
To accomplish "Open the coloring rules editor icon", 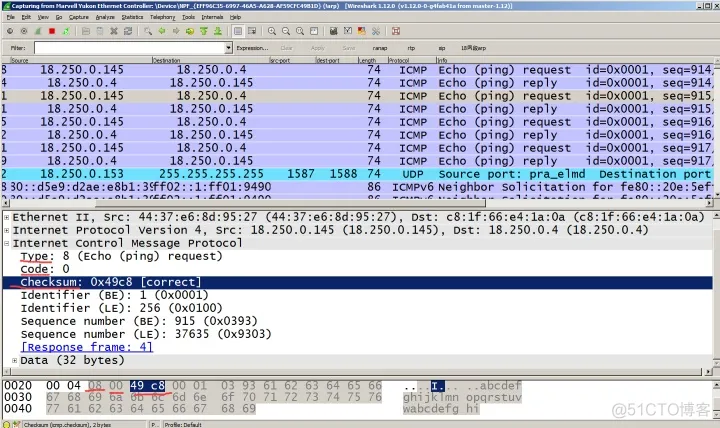I will 362,31.
